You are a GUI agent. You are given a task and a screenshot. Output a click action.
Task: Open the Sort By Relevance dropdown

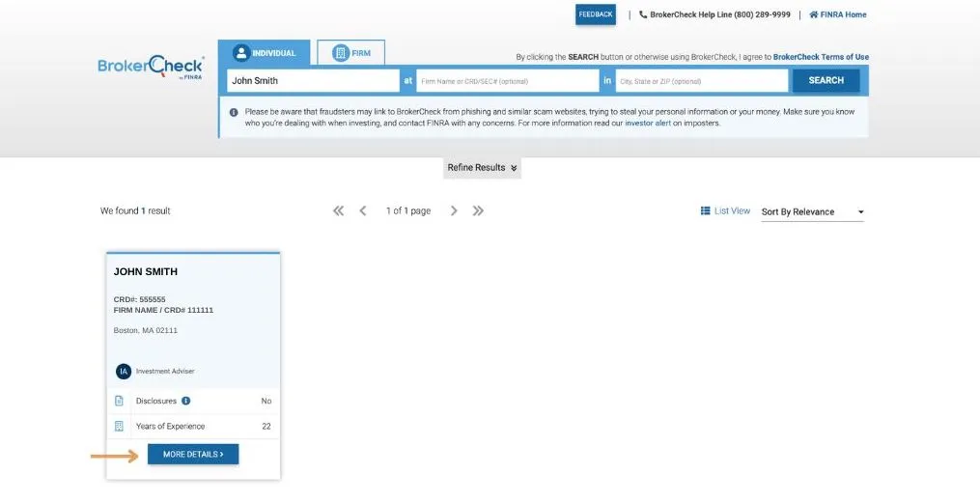coord(812,212)
